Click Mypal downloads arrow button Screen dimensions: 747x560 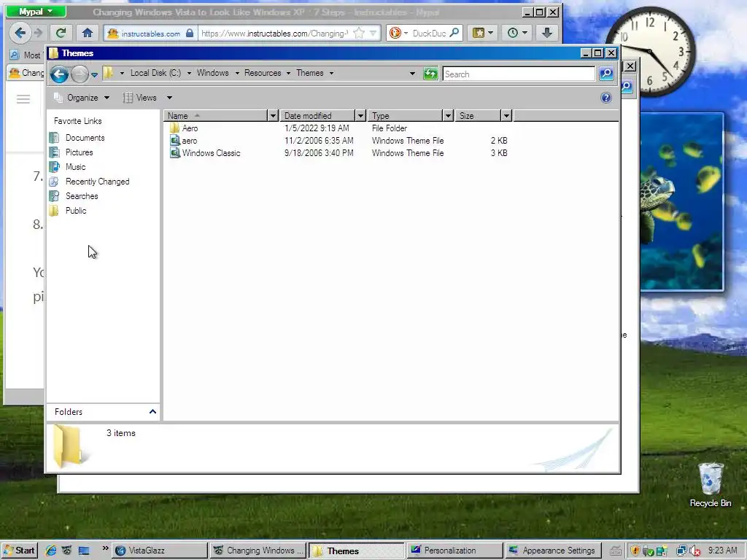coord(547,33)
